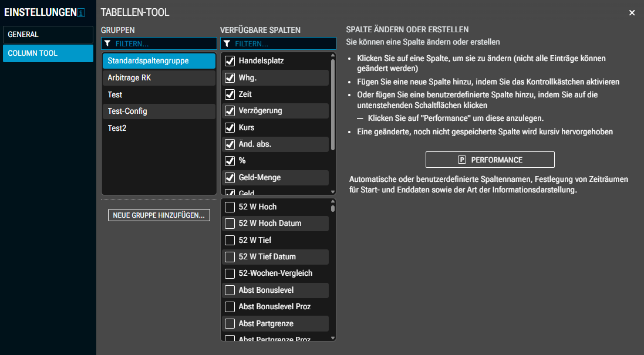This screenshot has width=644, height=355.
Task: Untick the Verzögerung checkbox
Action: tap(230, 111)
